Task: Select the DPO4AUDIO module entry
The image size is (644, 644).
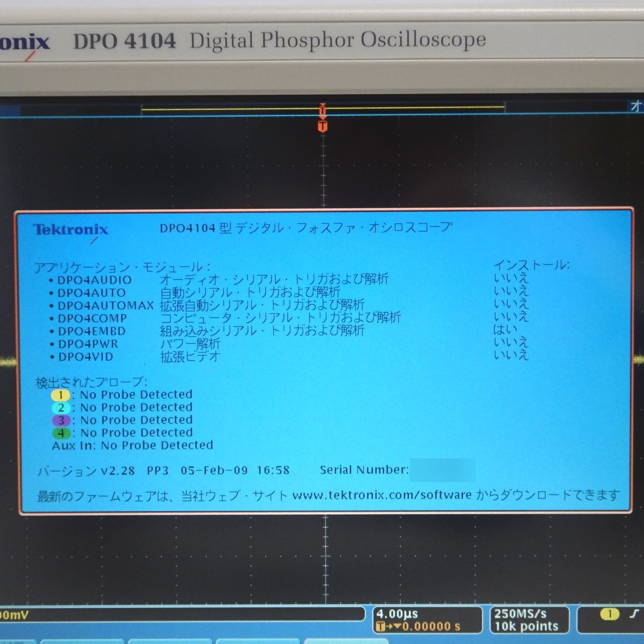Action: click(94, 280)
